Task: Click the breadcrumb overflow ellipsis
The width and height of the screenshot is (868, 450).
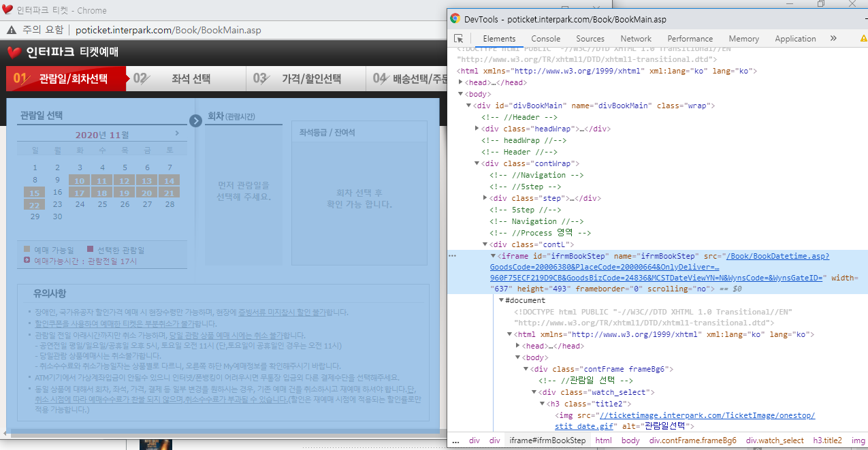Action: (455, 440)
